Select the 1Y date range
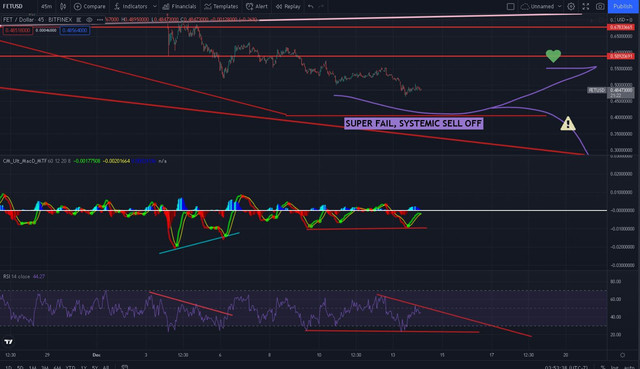 coord(83,367)
